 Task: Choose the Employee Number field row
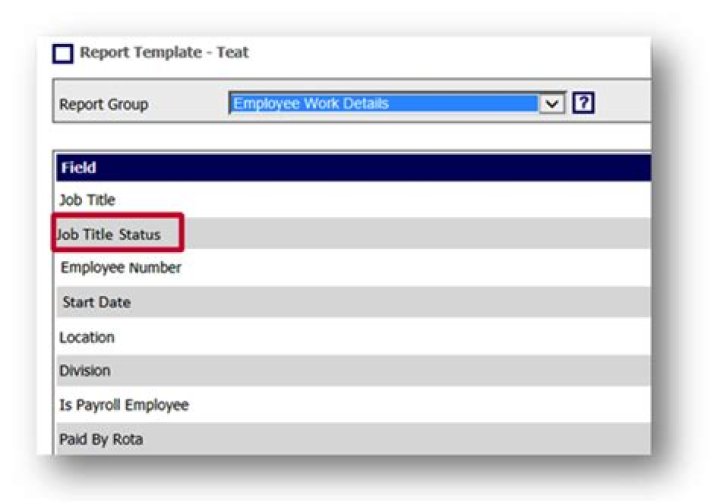coord(353,267)
